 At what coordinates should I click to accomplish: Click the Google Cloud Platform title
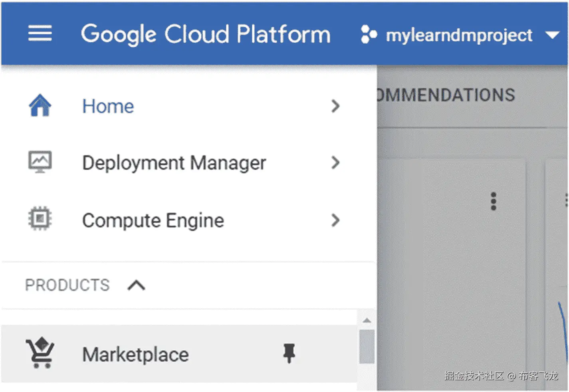coord(206,34)
